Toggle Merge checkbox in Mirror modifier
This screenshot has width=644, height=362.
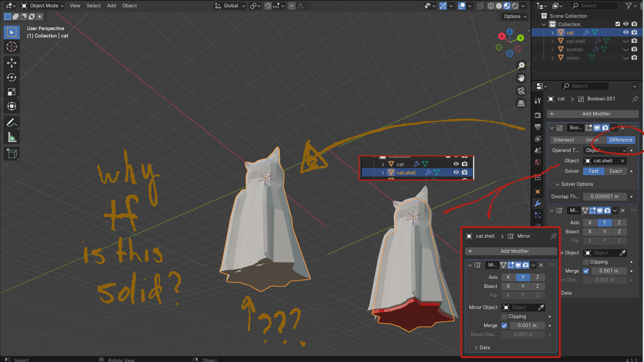pos(586,271)
